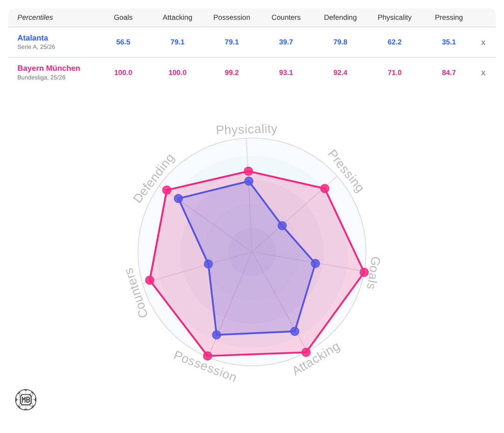Click Atalanta's Physicality data point on radar
The height and width of the screenshot is (433, 504).
click(x=249, y=181)
